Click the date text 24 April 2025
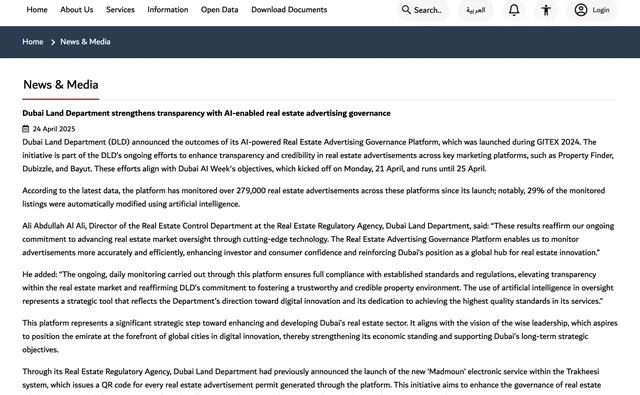Screen dimensions: 640x395 (x=54, y=129)
